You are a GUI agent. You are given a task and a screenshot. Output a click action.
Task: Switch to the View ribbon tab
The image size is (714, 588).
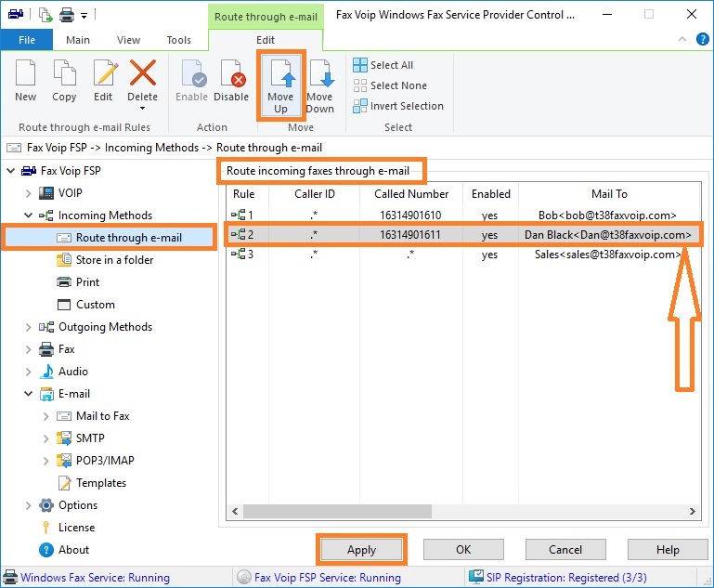point(128,40)
